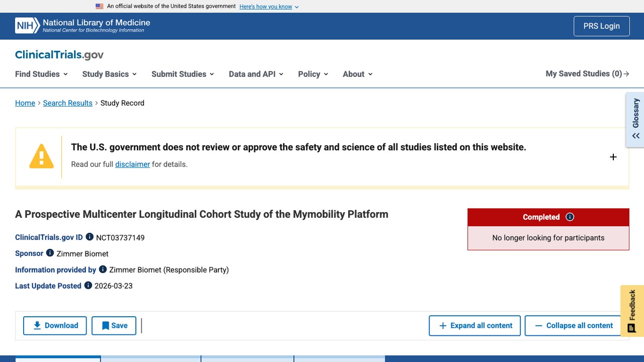Save this study
The image size is (644, 362).
pyautogui.click(x=114, y=326)
